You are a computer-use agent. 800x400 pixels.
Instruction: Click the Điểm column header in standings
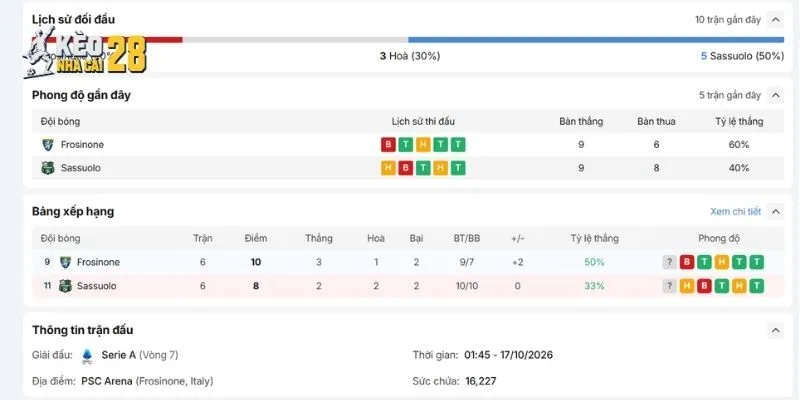click(256, 238)
